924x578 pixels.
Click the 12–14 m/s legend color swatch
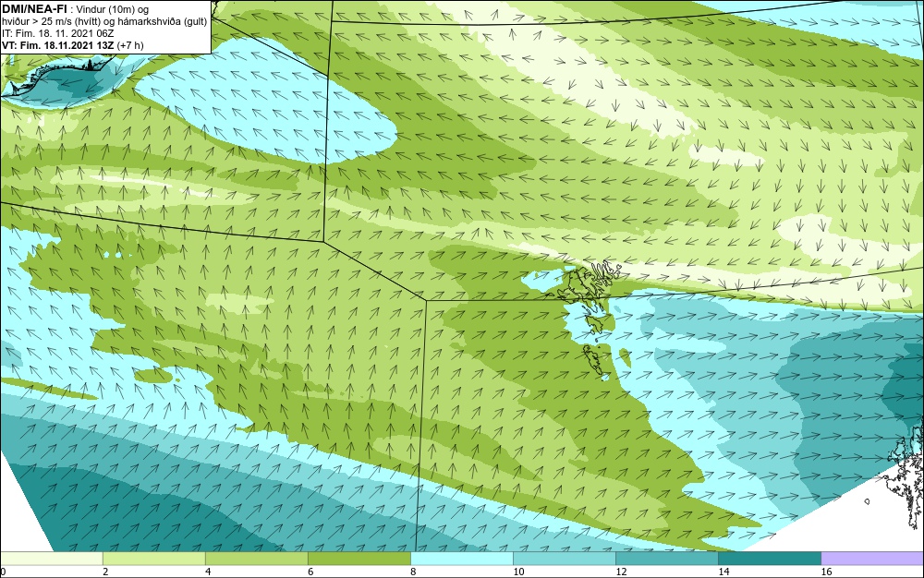(x=666, y=559)
